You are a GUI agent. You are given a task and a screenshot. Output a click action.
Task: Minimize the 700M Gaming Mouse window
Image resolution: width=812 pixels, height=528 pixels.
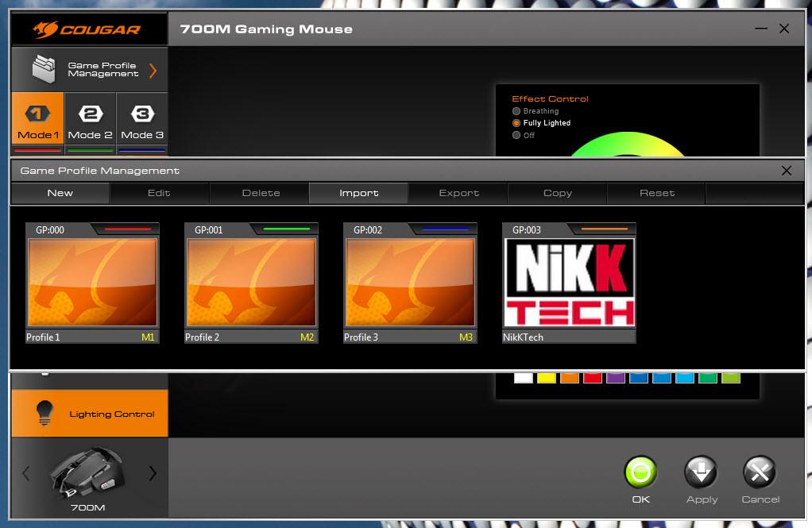click(x=761, y=29)
